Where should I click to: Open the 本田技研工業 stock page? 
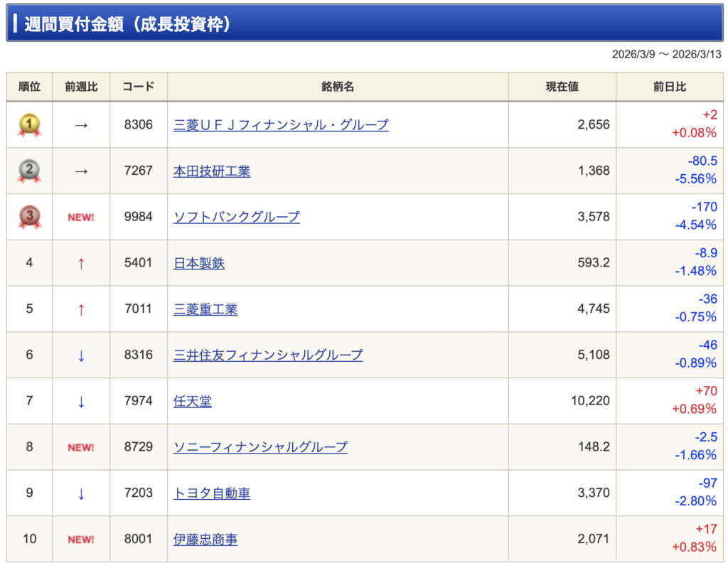click(x=212, y=171)
